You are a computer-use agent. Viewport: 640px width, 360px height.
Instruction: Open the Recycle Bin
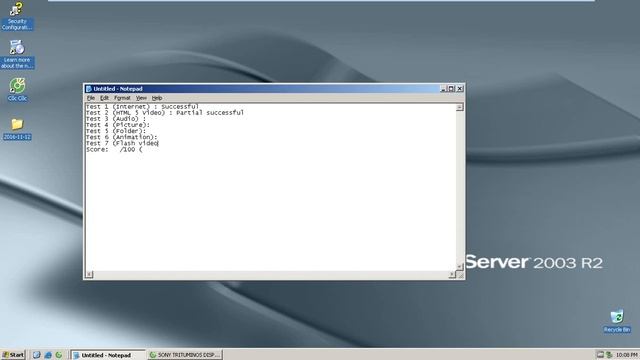[x=617, y=321]
